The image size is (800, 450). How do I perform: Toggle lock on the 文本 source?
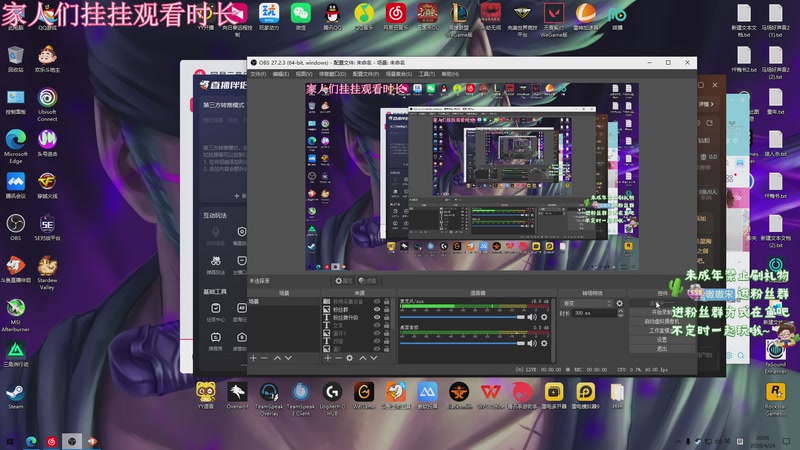387,325
